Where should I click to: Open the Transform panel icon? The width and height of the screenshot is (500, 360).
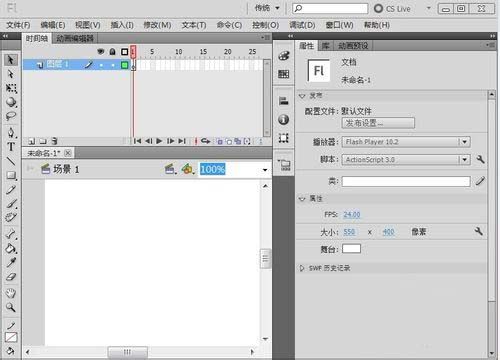pos(284,138)
